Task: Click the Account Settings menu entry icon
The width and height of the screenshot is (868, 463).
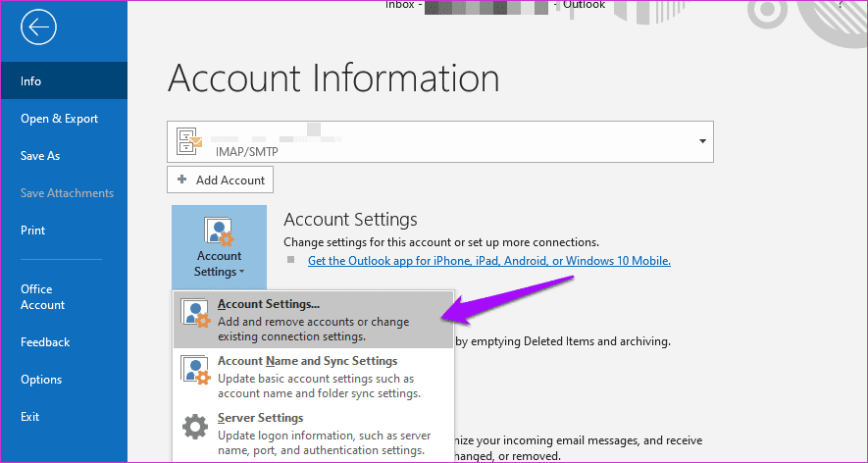Action: pyautogui.click(x=194, y=313)
